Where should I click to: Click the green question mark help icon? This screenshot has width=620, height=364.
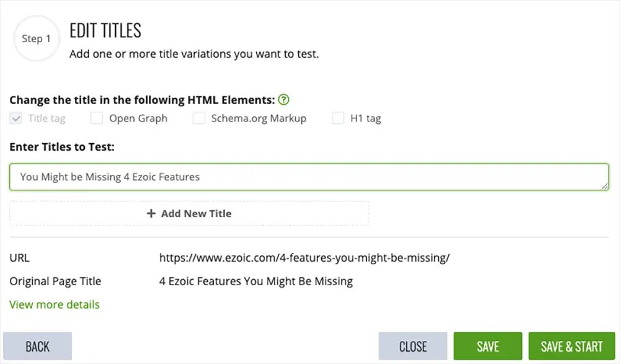[x=283, y=100]
